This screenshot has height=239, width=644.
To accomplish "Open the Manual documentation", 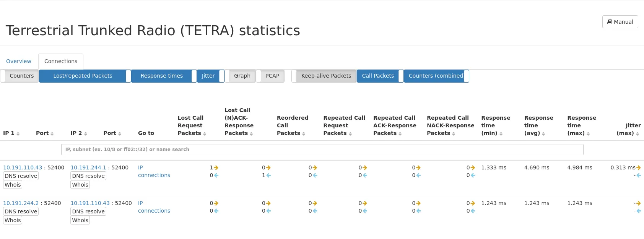I will pos(620,22).
